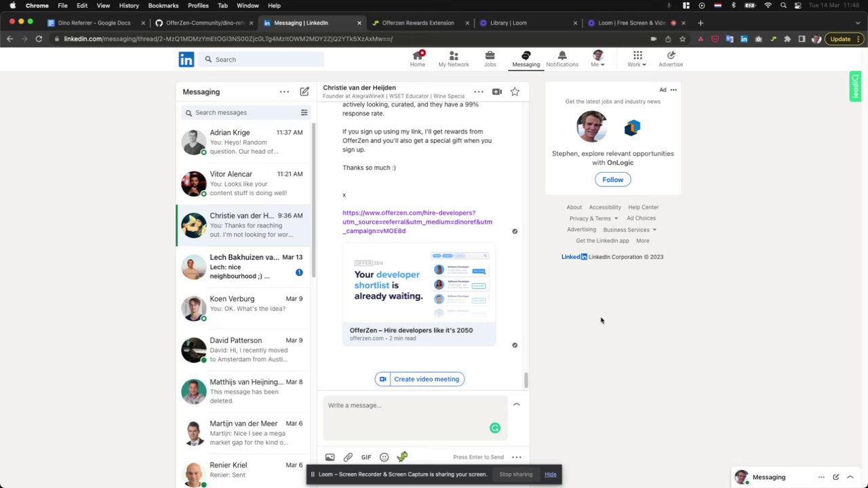Open Martijn van der Meer conversation
Viewport: 868px width, 488px height.
243,433
